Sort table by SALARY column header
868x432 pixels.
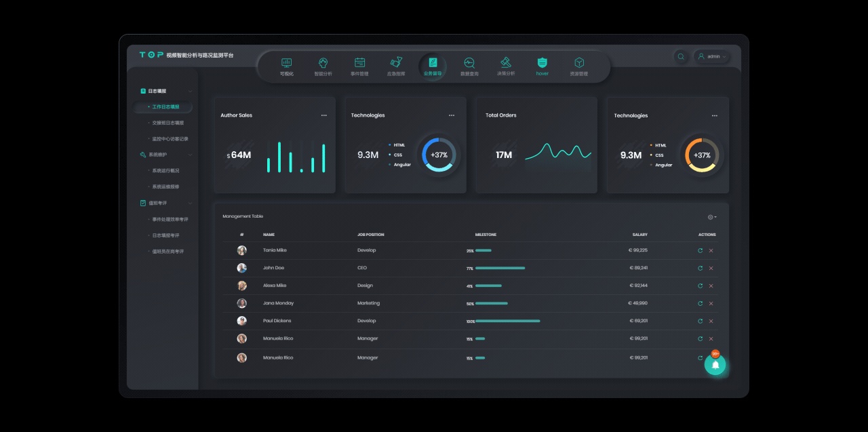(640, 235)
